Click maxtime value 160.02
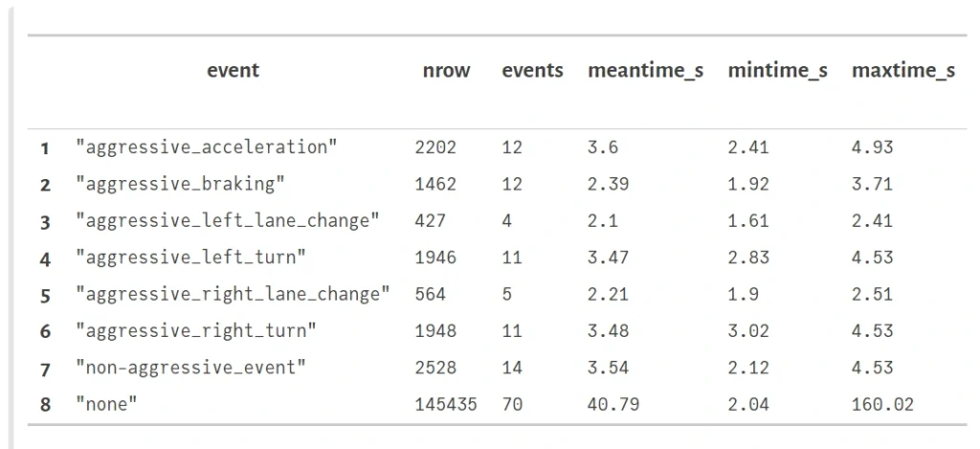 click(x=882, y=405)
